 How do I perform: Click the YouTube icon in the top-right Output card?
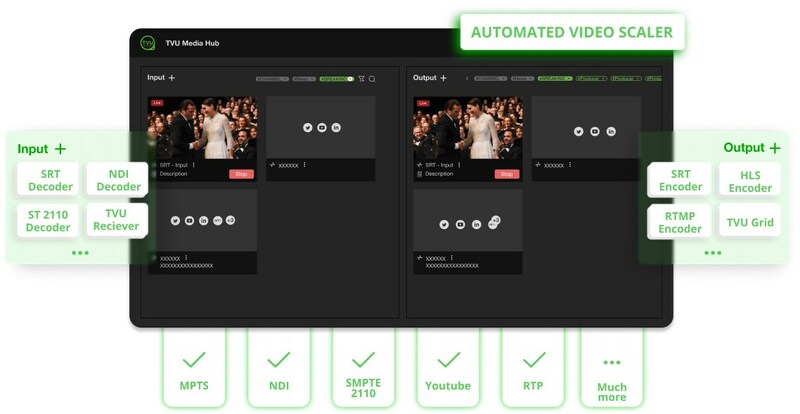point(594,131)
